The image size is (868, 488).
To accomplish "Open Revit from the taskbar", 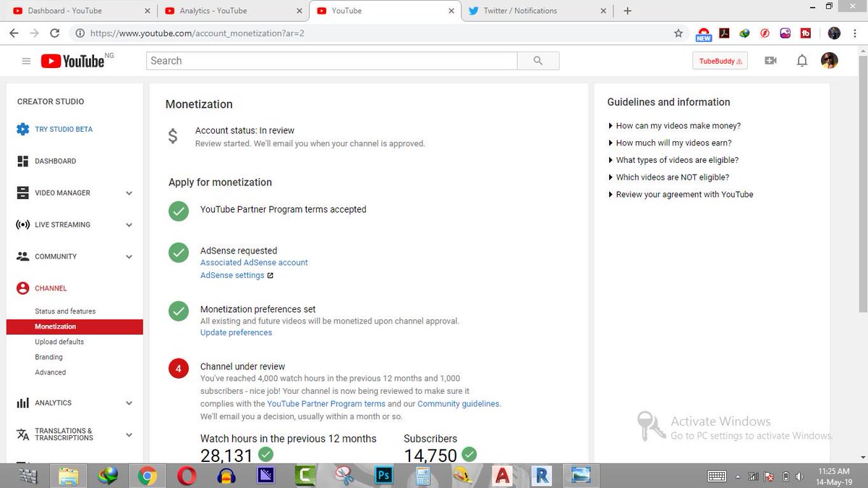I will (x=541, y=476).
